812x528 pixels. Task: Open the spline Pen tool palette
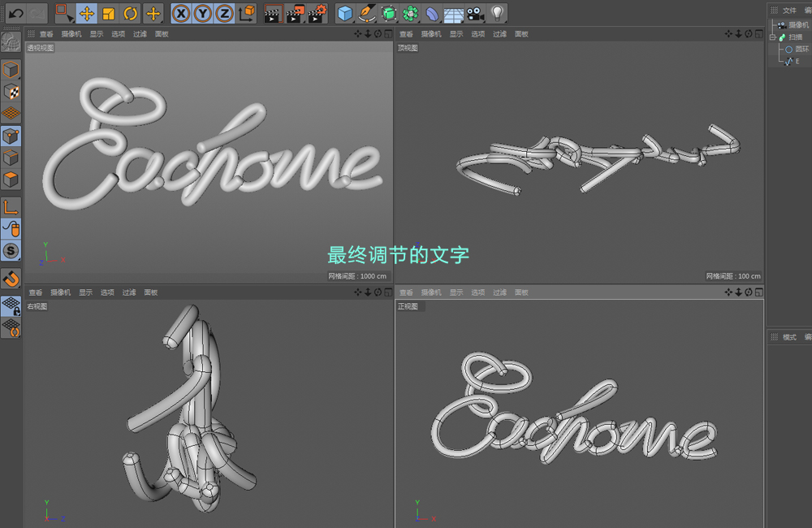(367, 14)
